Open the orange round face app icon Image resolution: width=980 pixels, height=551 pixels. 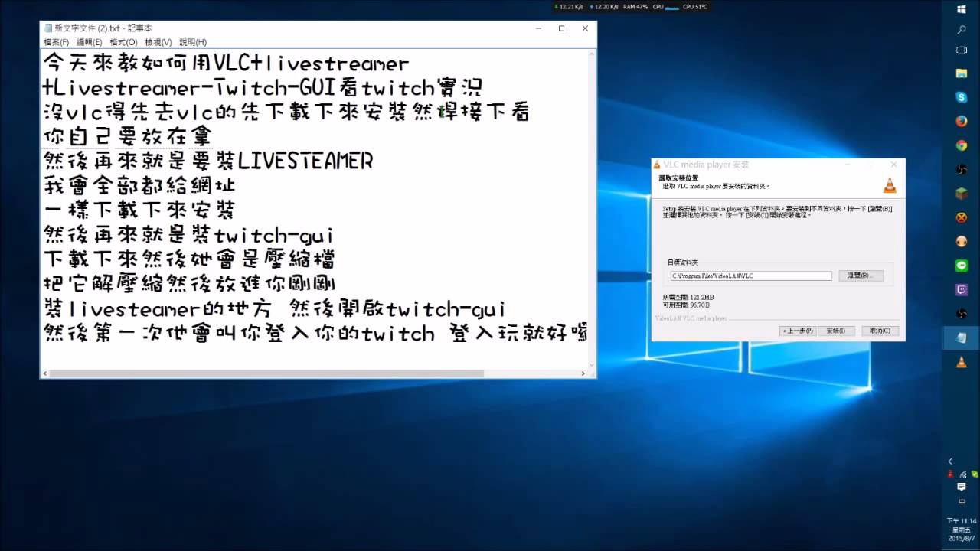pyautogui.click(x=962, y=241)
